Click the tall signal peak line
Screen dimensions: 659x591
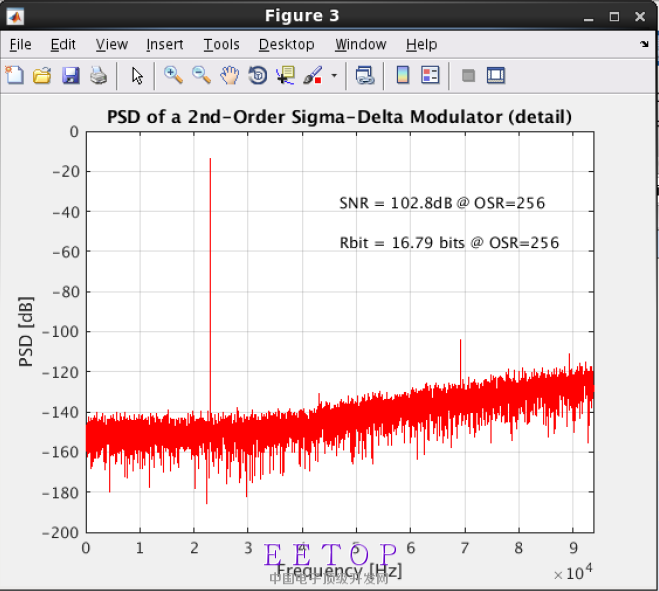(x=210, y=286)
